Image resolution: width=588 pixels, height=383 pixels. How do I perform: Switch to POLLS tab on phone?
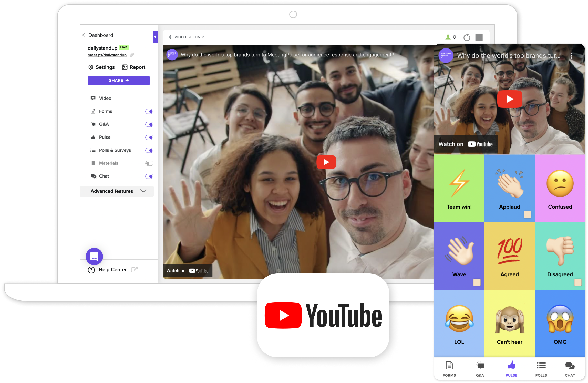point(541,369)
